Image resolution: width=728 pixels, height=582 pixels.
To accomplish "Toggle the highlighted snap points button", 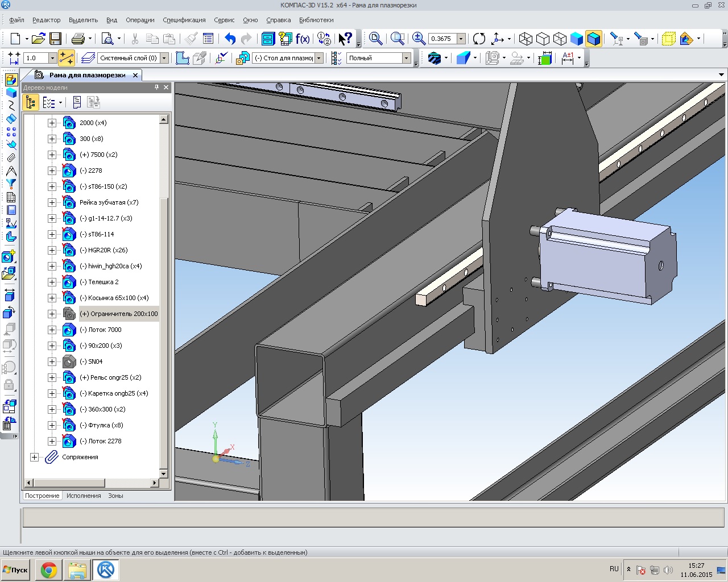I will point(67,58).
